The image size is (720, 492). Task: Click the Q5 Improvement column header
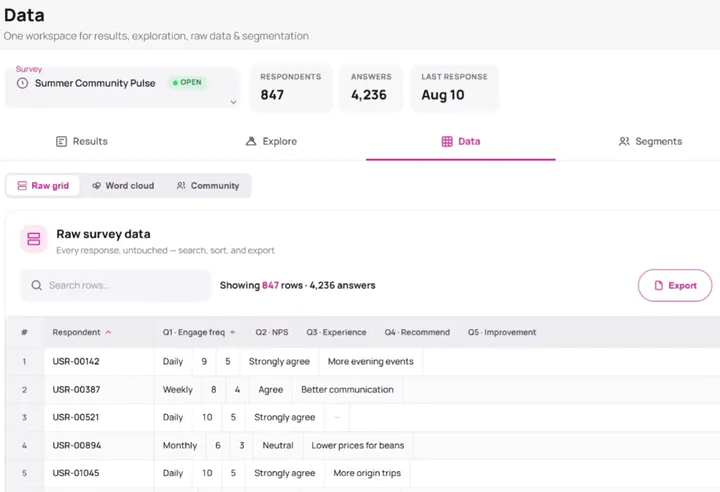point(502,332)
